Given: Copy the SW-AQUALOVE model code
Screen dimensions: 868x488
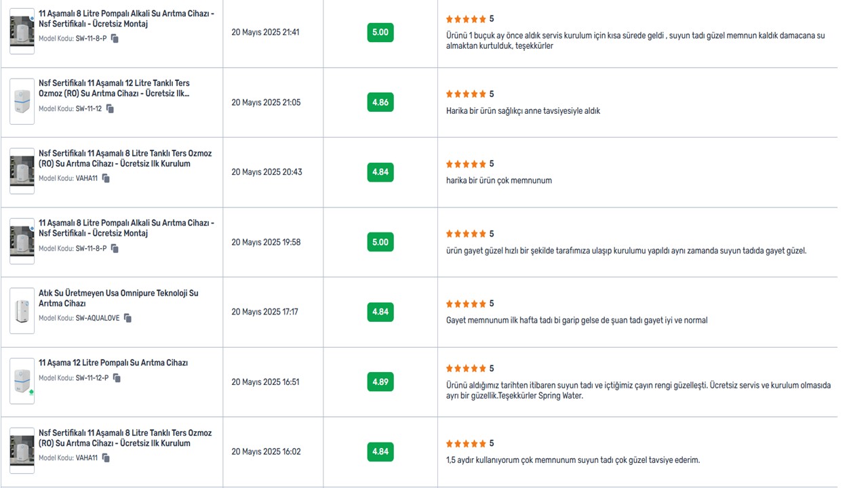Looking at the screenshot, I should click(127, 318).
